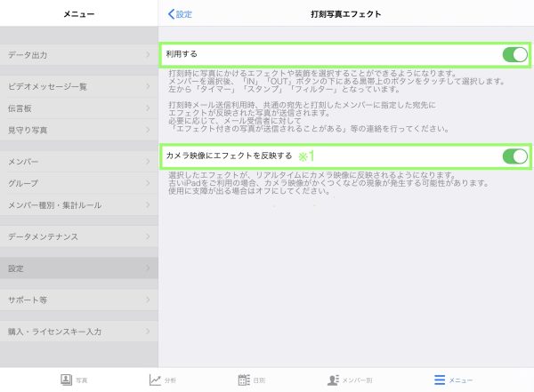This screenshot has width=534, height=392.
Task: Disable カメラ映像にエフェクトを反映する switch
Action: (514, 156)
